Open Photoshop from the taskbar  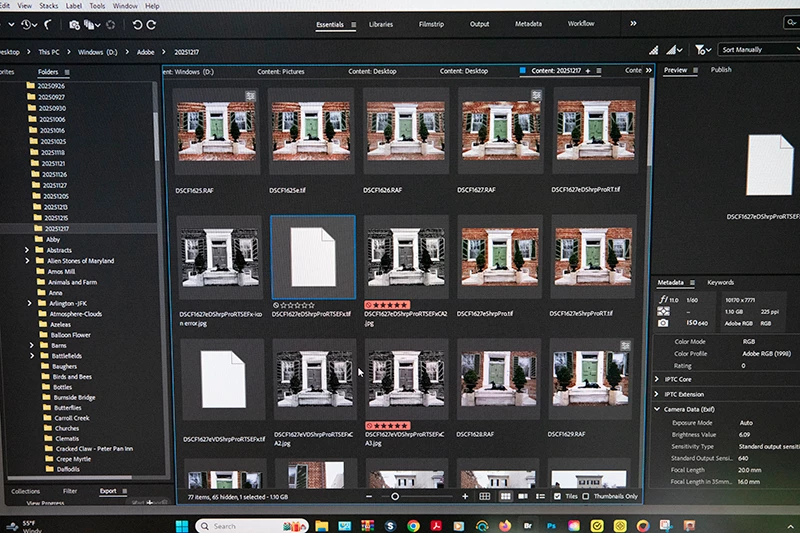coord(551,525)
